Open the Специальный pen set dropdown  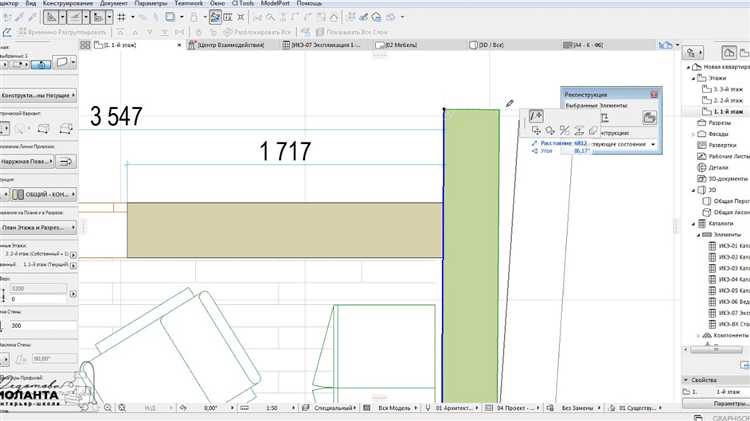click(x=330, y=408)
